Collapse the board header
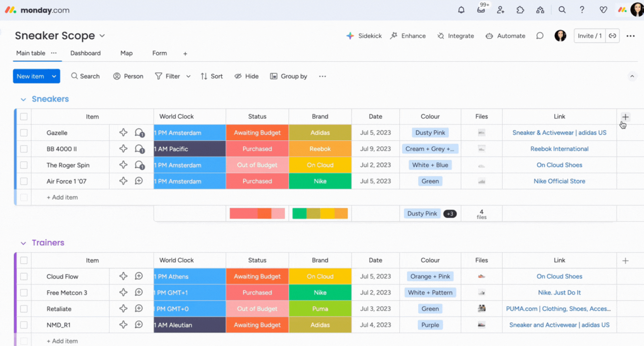644x346 pixels. (632, 76)
